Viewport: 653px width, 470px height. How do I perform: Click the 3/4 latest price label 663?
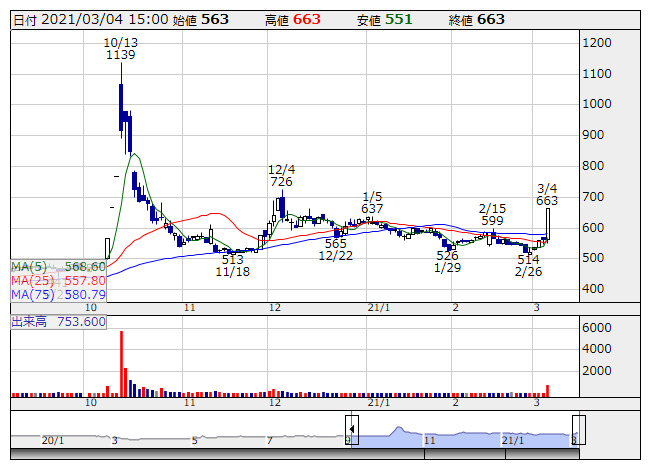547,201
